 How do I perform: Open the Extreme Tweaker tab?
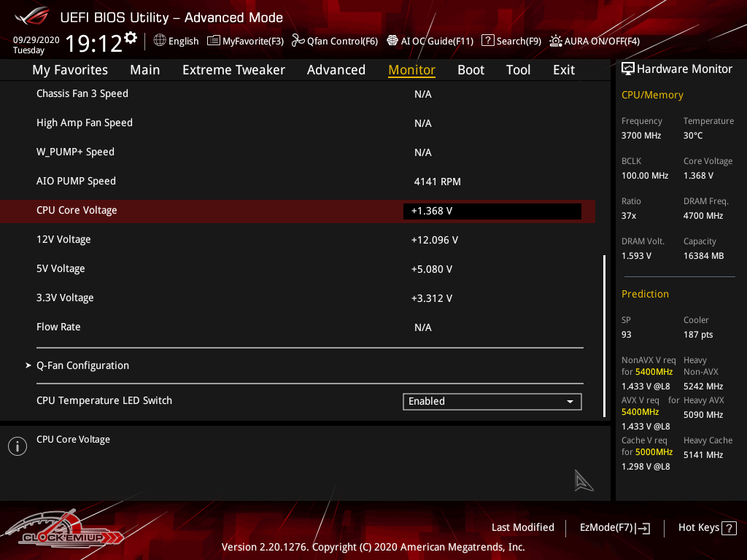[x=233, y=70]
